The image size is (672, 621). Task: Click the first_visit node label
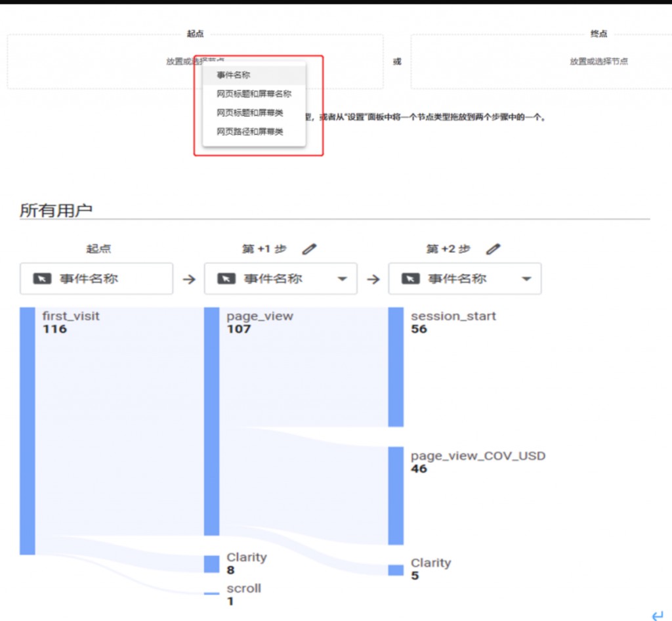point(71,316)
